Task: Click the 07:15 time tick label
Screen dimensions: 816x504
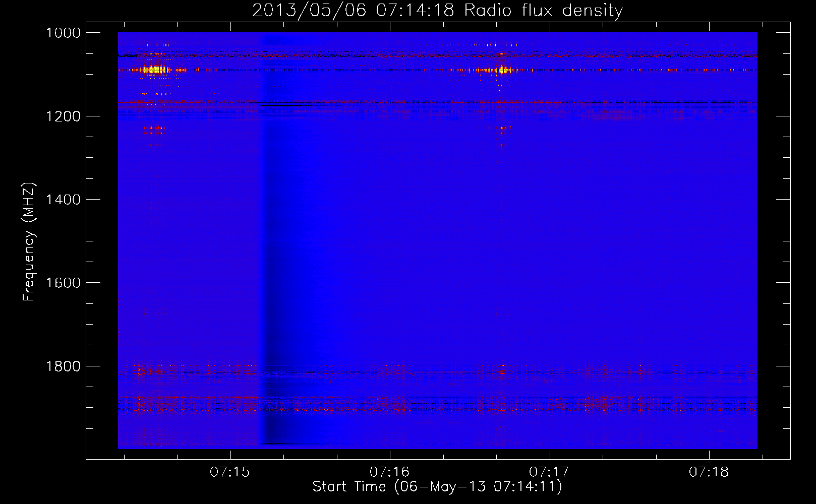Action: (230, 472)
